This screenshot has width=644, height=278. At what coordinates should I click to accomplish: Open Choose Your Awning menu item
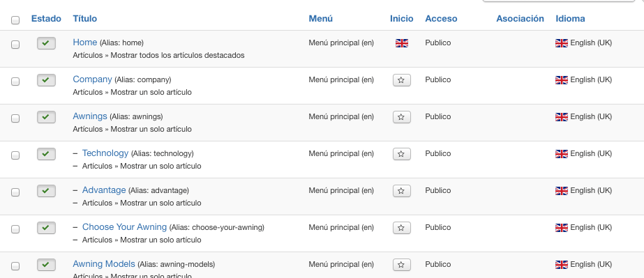[x=124, y=226]
